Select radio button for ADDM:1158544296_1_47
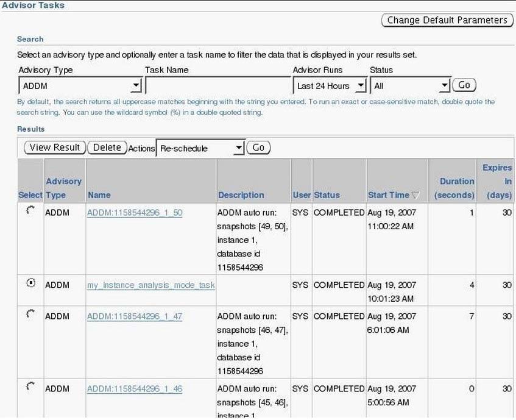The width and height of the screenshot is (516, 420). click(31, 314)
